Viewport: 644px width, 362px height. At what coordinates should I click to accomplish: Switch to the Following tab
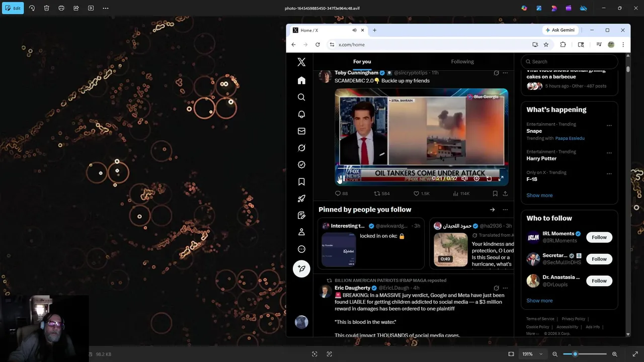tap(462, 61)
